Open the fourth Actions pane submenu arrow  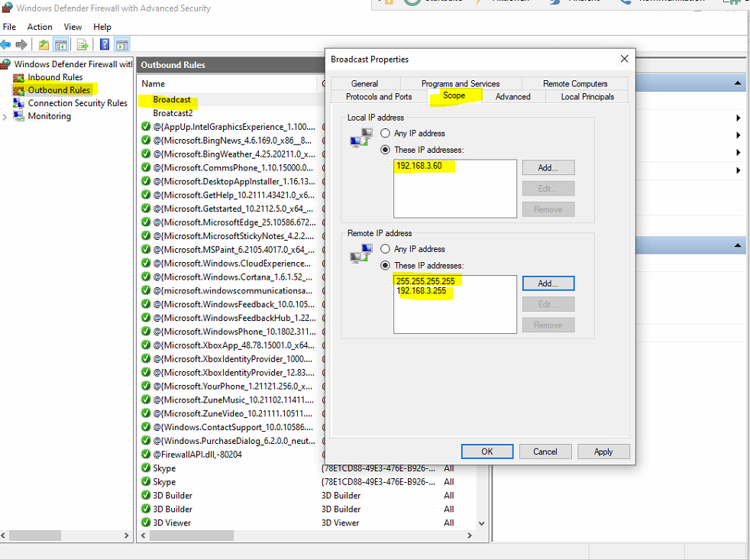tap(738, 170)
